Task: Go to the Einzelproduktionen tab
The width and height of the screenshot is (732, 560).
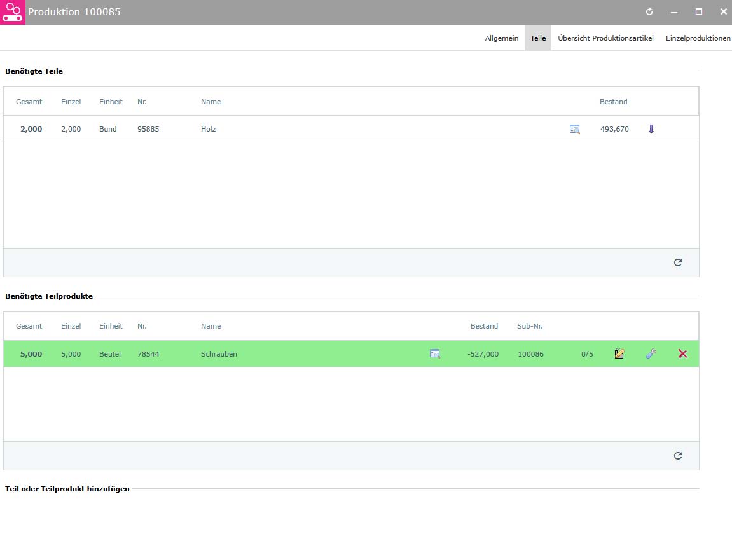Action: coord(698,38)
